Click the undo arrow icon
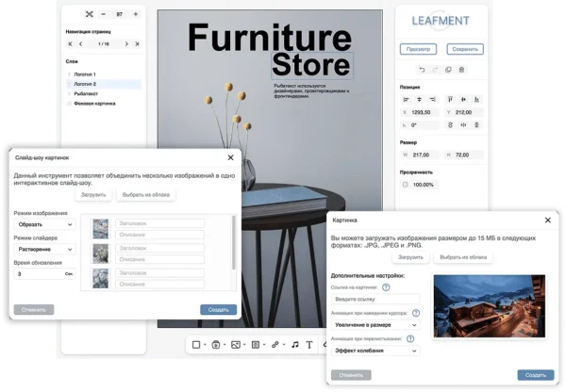The image size is (566, 392). tap(421, 70)
